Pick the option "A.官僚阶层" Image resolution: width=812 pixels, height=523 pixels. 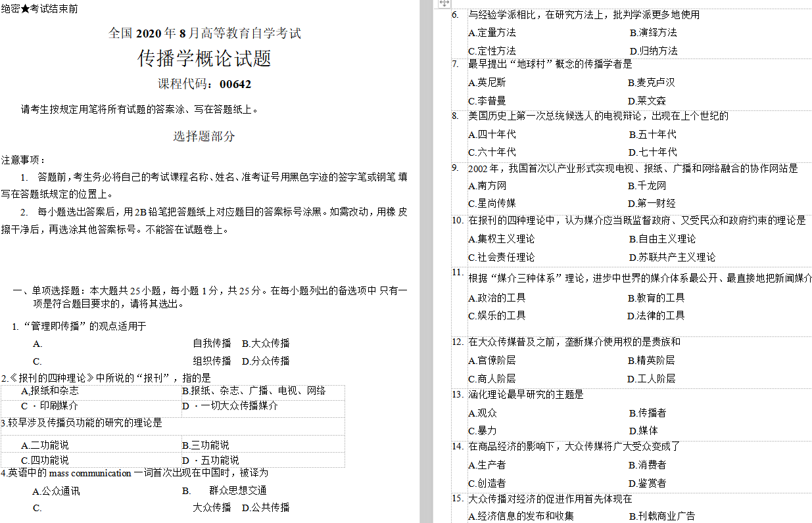pyautogui.click(x=492, y=361)
